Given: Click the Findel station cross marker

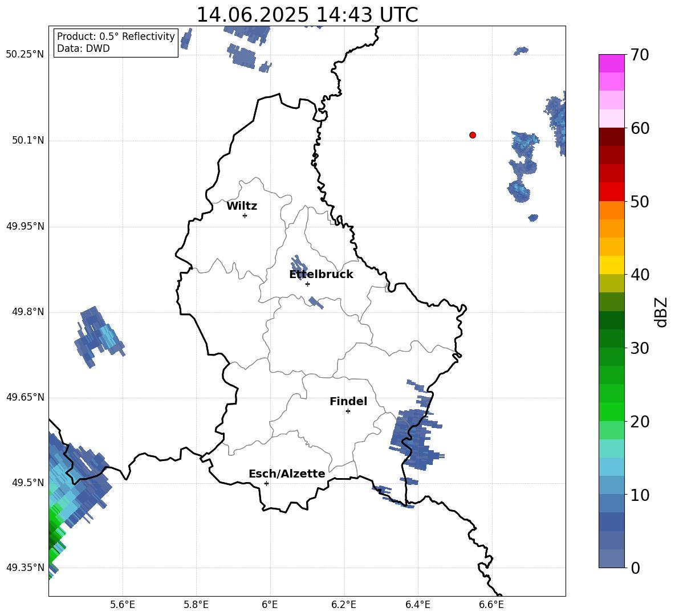Looking at the screenshot, I should tap(348, 411).
